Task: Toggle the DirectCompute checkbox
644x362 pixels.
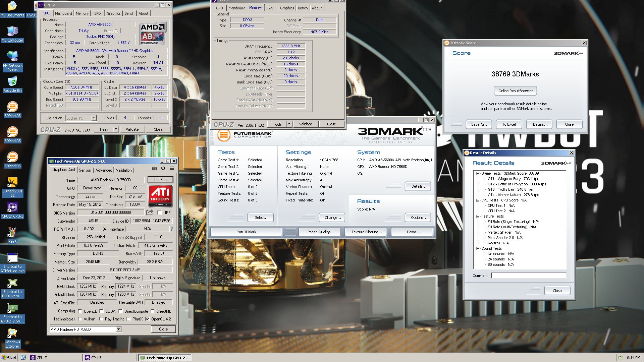Action: (x=120, y=311)
